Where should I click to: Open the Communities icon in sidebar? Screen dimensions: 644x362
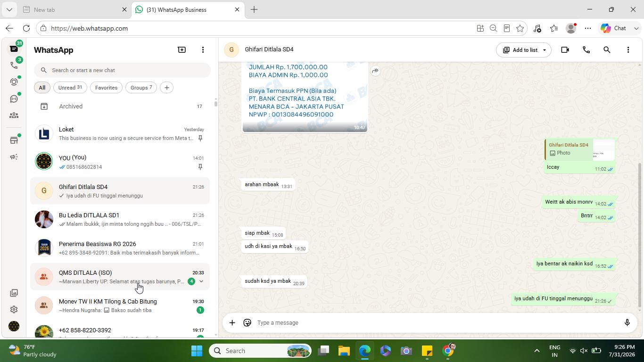click(14, 115)
